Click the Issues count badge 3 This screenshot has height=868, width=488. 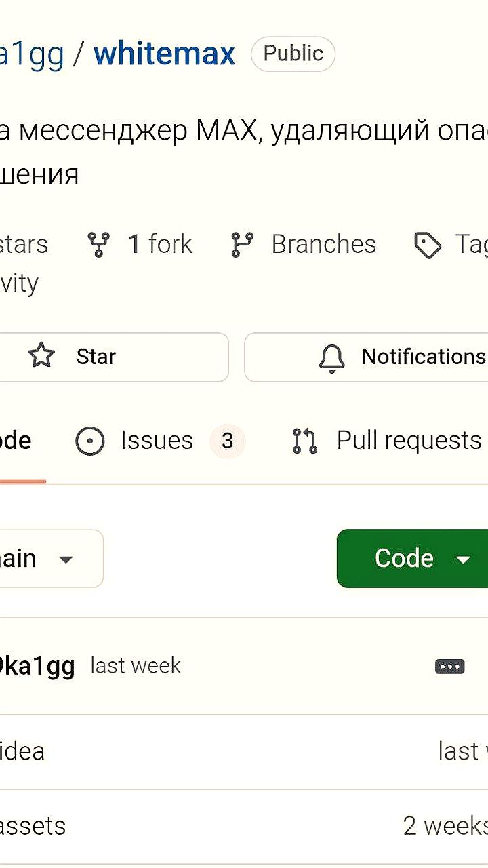click(x=228, y=441)
